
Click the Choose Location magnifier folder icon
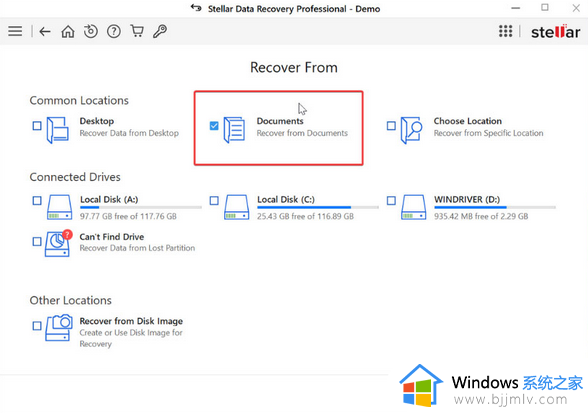tap(411, 130)
